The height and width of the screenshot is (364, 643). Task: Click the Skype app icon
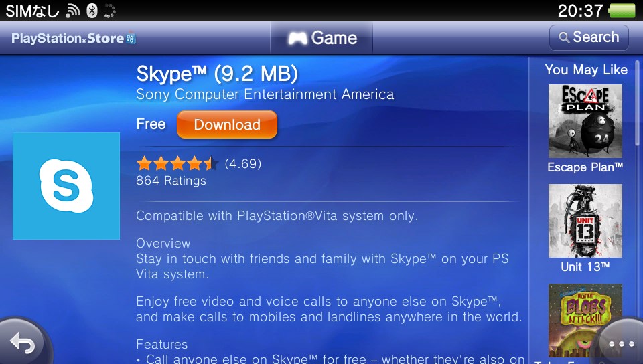[x=66, y=186]
